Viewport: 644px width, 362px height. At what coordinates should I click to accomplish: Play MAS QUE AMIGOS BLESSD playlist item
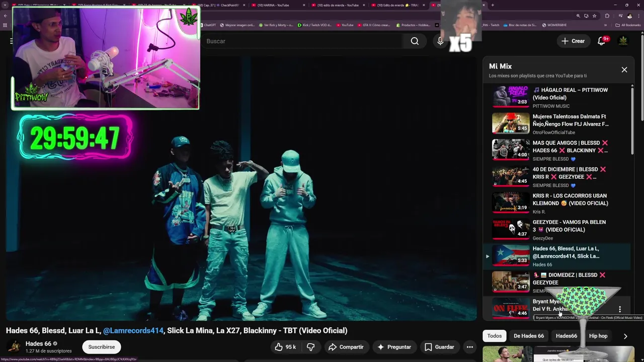click(x=556, y=149)
